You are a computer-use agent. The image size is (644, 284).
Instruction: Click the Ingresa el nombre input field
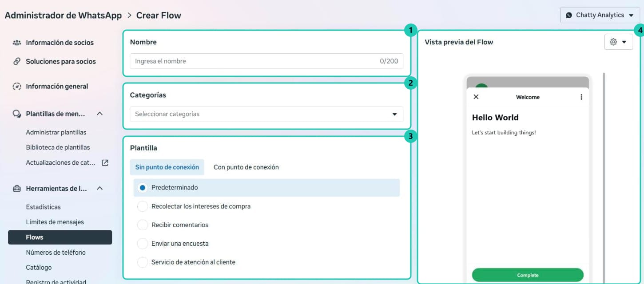coord(266,61)
